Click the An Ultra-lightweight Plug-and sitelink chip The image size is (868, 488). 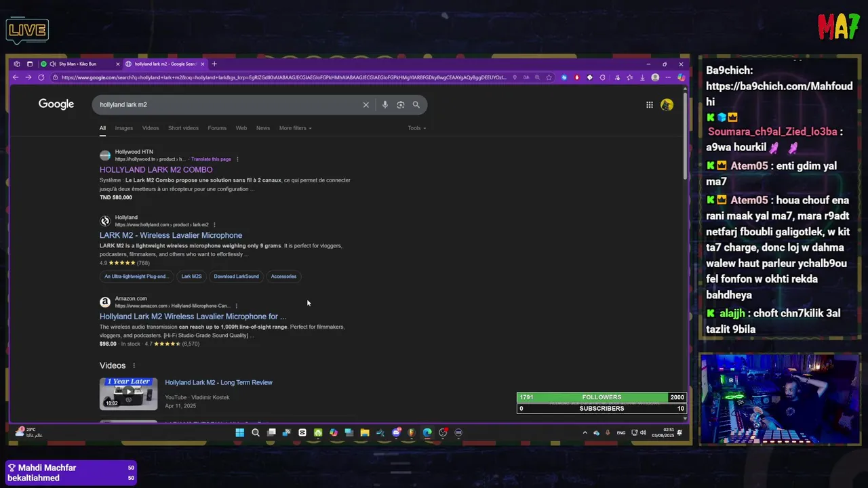[136, 277]
